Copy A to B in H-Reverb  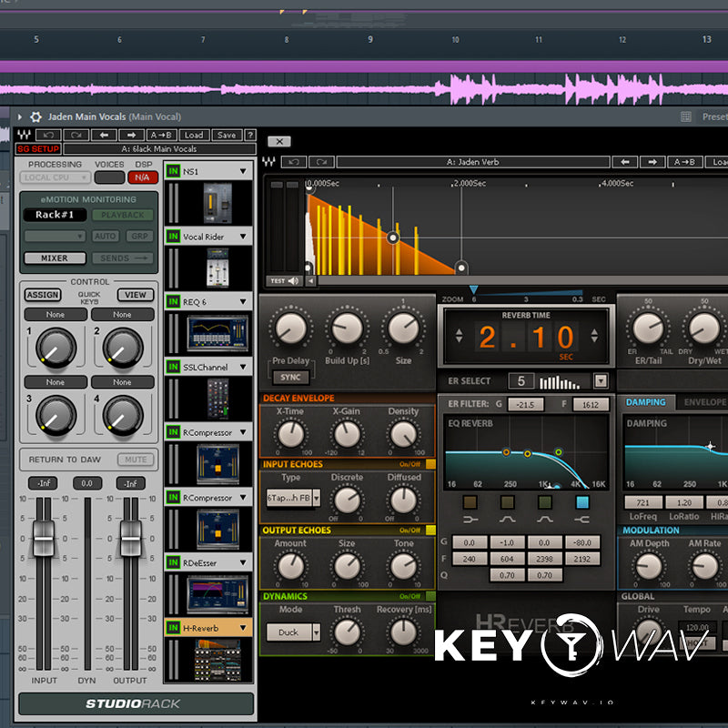tap(684, 162)
